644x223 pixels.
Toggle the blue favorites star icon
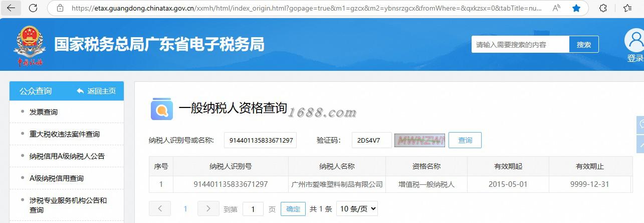click(576, 8)
